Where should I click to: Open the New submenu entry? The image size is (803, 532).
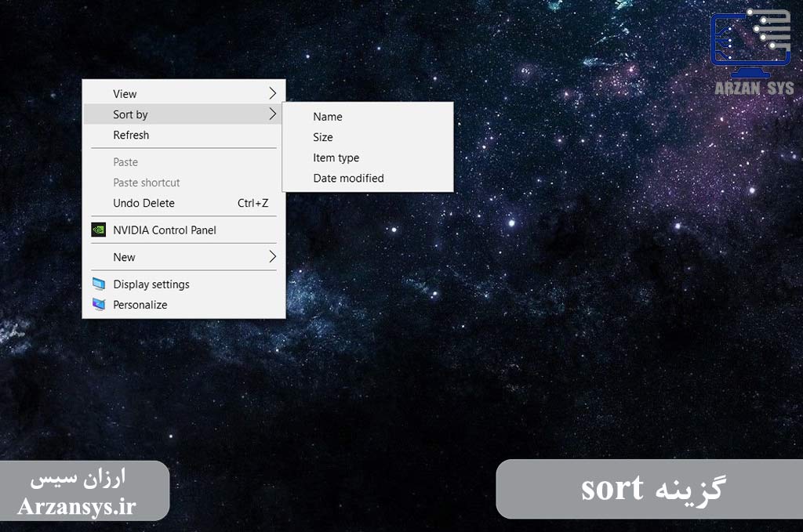(x=183, y=257)
